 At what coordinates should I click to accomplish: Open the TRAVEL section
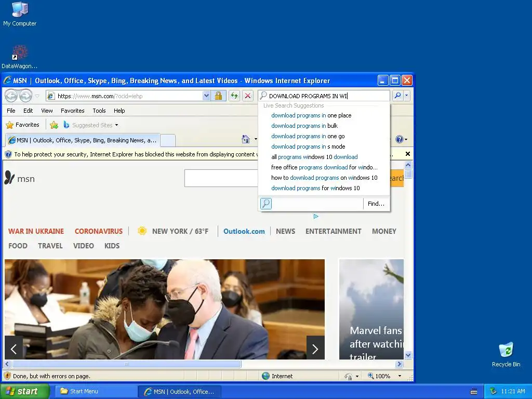(50, 246)
